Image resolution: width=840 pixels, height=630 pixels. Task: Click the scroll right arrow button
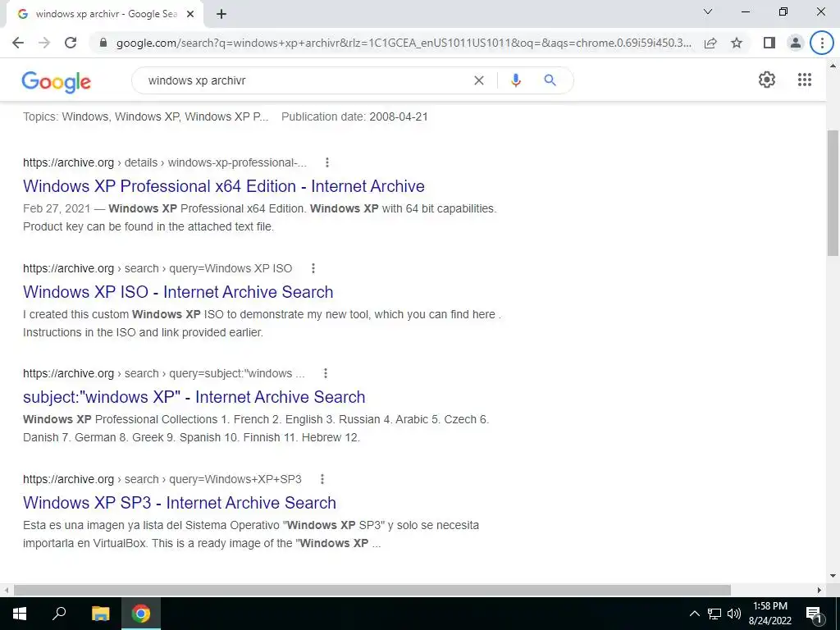coord(819,590)
